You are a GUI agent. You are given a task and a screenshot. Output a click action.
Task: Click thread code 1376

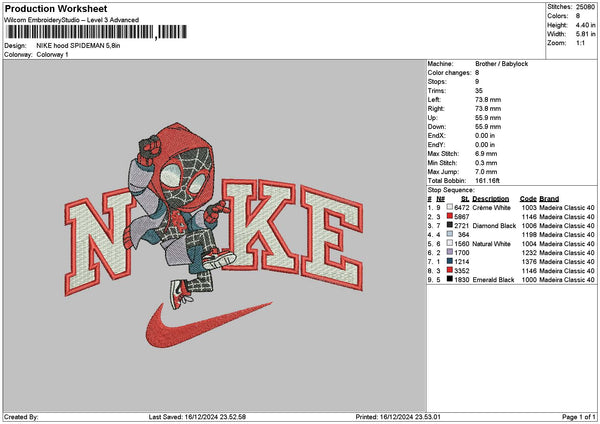pyautogui.click(x=529, y=262)
